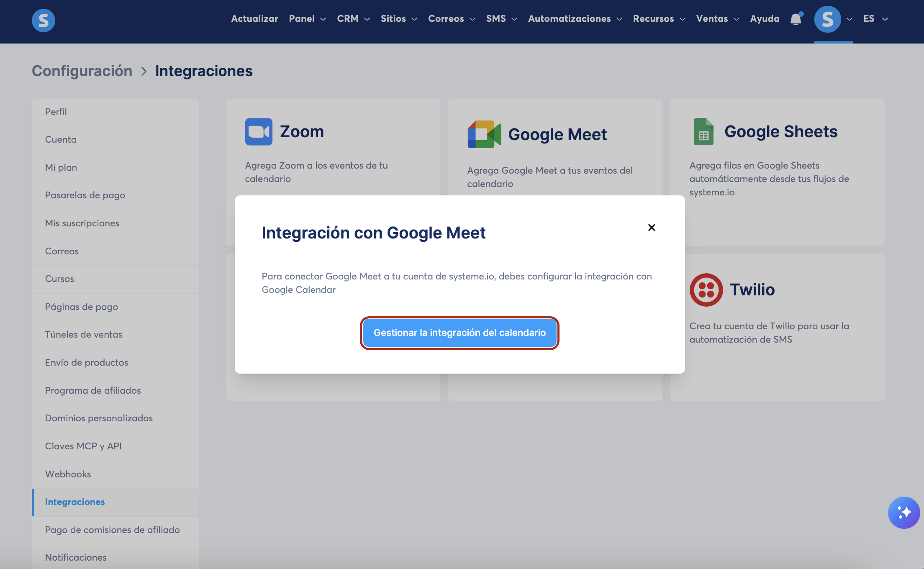Viewport: 924px width, 569px height.
Task: Open Cursos settings
Action: pyautogui.click(x=116, y=279)
